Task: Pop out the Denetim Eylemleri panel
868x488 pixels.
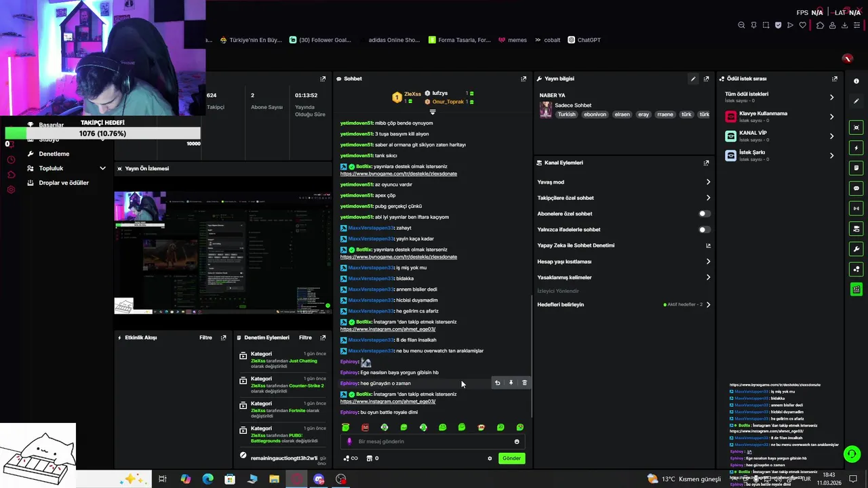Action: (323, 338)
